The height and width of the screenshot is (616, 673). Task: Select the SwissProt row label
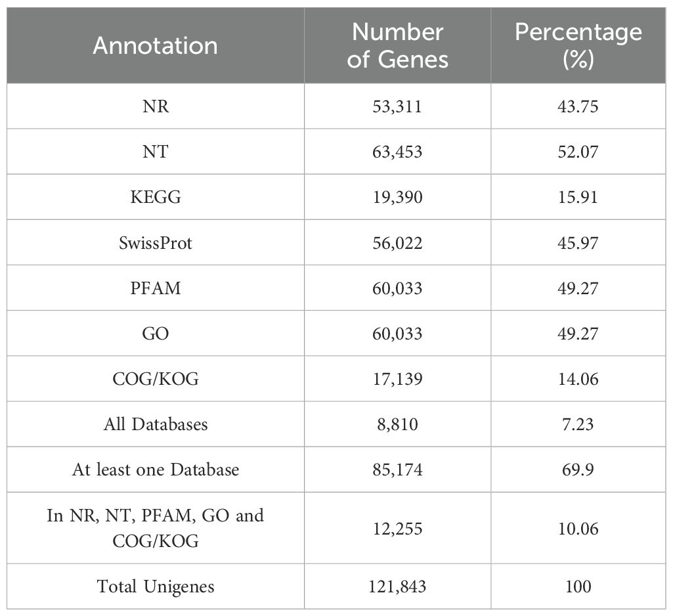pyautogui.click(x=155, y=243)
